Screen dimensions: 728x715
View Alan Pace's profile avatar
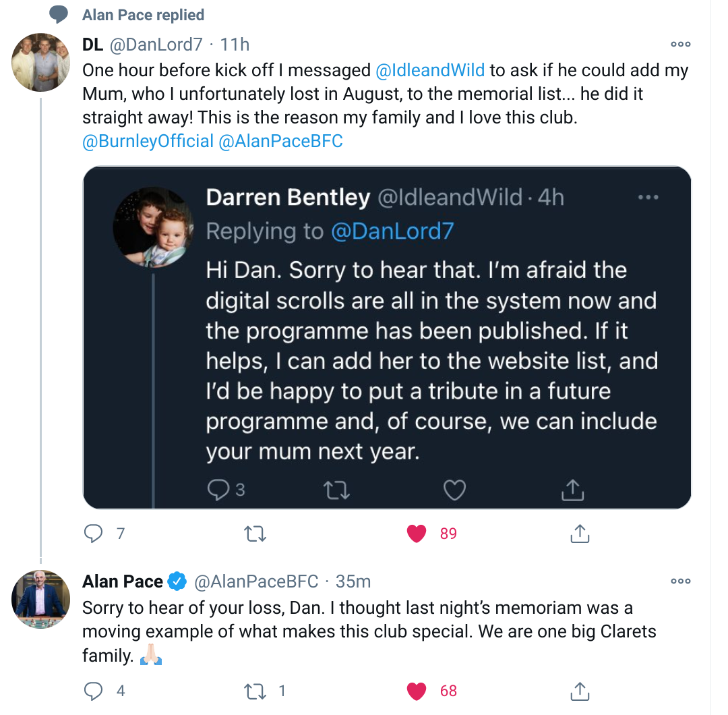coord(41,599)
